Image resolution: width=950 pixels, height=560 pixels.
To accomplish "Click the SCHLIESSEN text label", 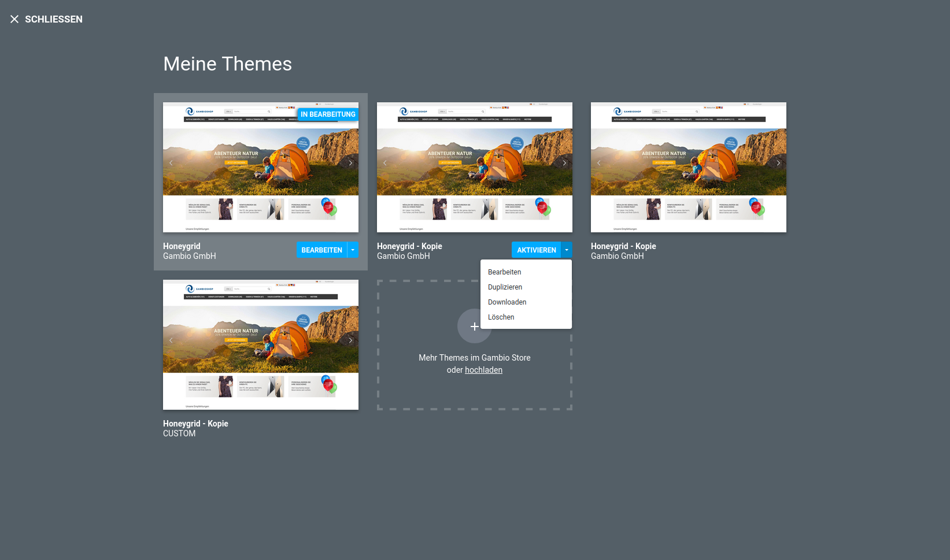I will (x=54, y=19).
